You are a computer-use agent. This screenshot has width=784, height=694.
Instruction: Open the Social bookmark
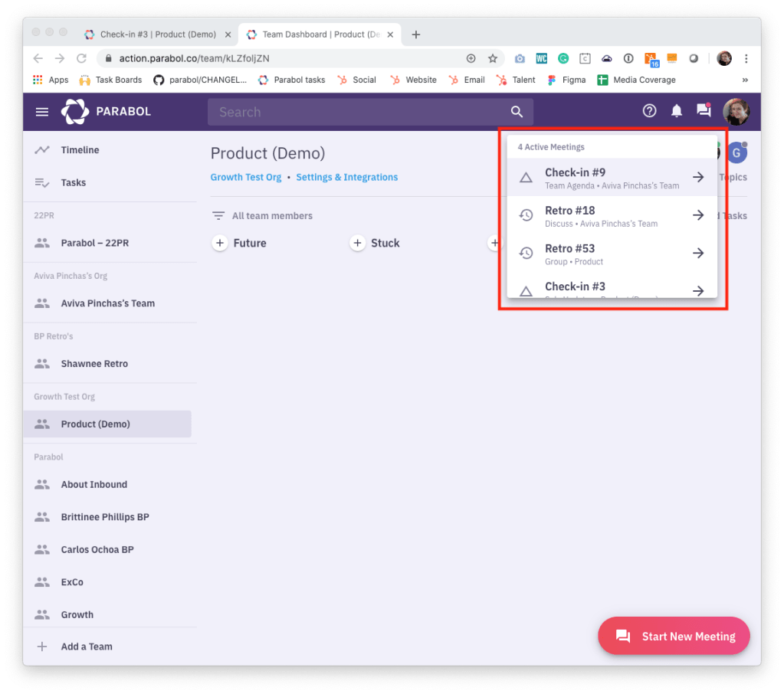[x=357, y=80]
